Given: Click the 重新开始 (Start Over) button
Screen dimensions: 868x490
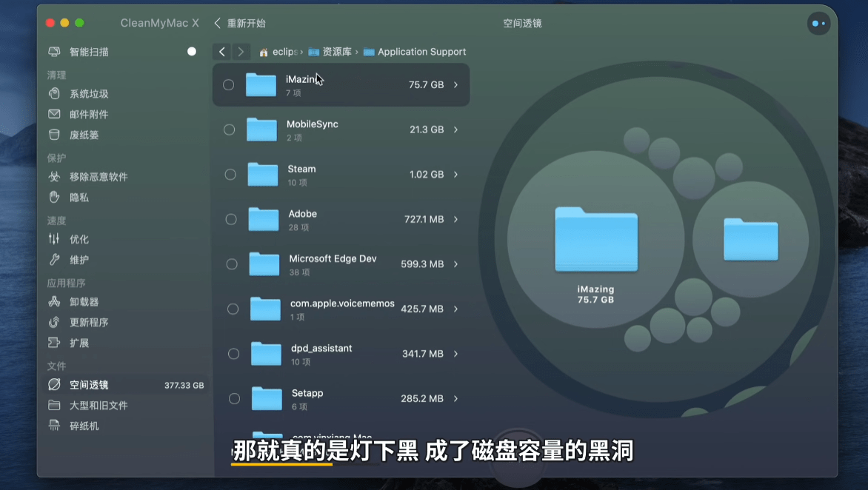Looking at the screenshot, I should click(x=240, y=23).
